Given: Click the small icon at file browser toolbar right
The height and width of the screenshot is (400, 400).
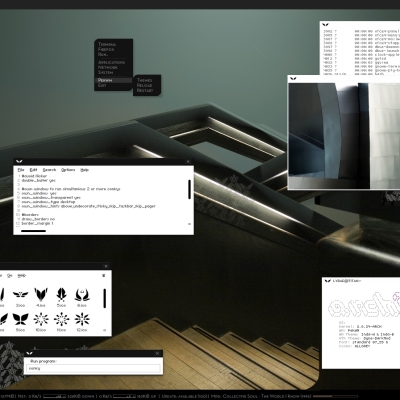Looking at the screenshot, I should [x=104, y=276].
